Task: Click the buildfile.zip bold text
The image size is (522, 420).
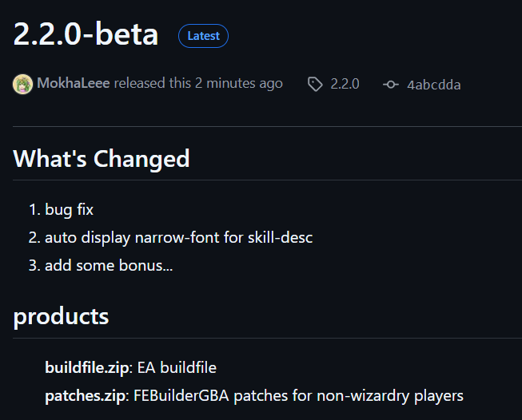Action: pos(87,368)
